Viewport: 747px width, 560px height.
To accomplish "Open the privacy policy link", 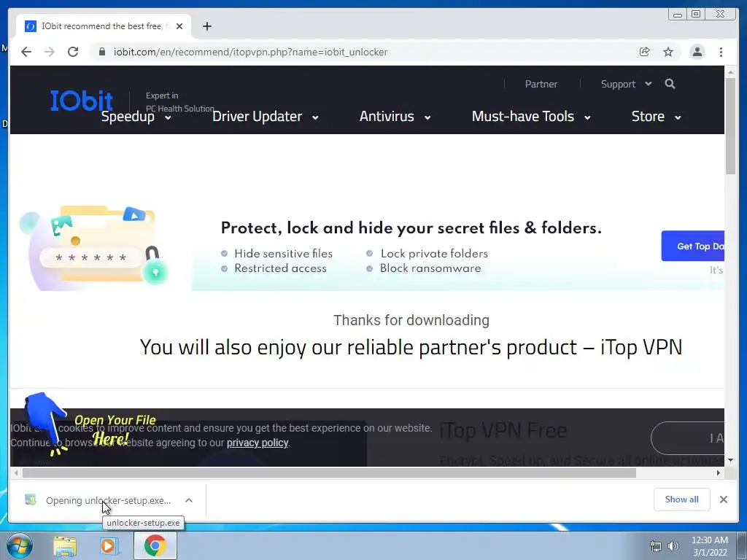I will 258,443.
